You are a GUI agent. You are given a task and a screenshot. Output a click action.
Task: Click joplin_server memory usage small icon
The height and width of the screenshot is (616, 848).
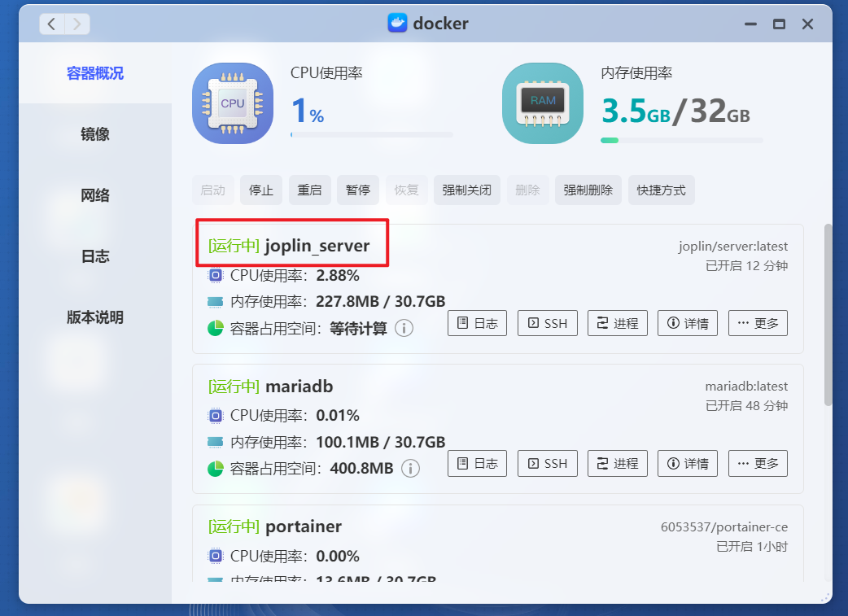coord(215,301)
